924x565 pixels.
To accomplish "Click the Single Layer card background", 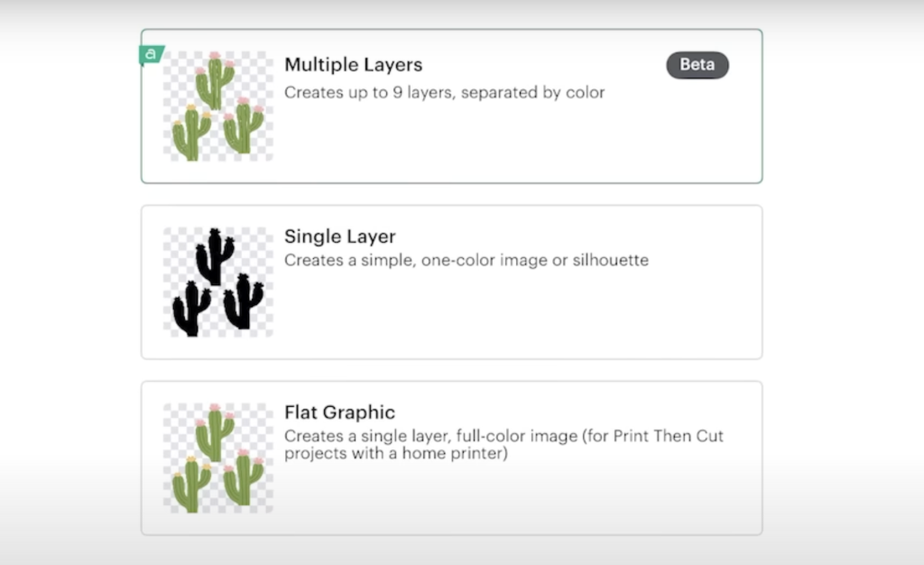I will pyautogui.click(x=541, y=316).
